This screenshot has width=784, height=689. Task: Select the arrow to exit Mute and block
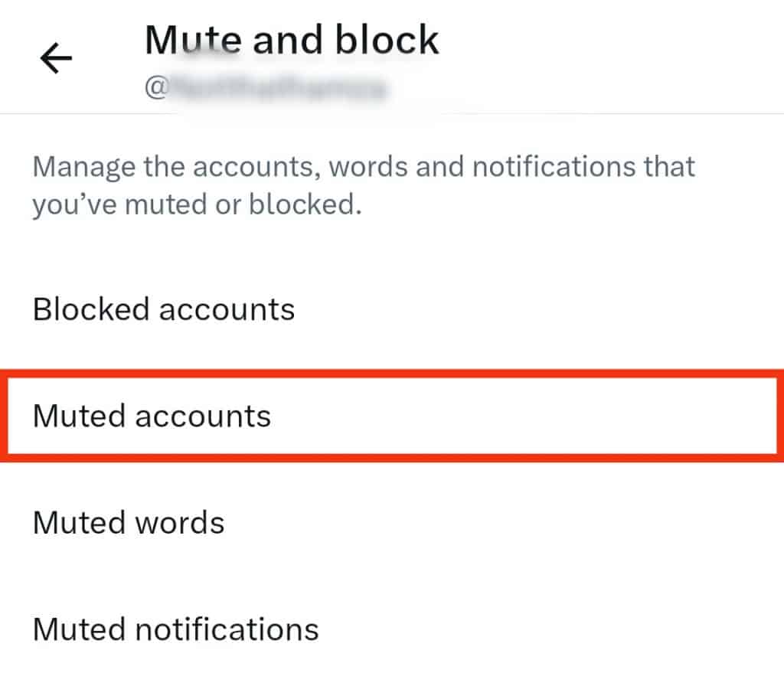[x=55, y=57]
